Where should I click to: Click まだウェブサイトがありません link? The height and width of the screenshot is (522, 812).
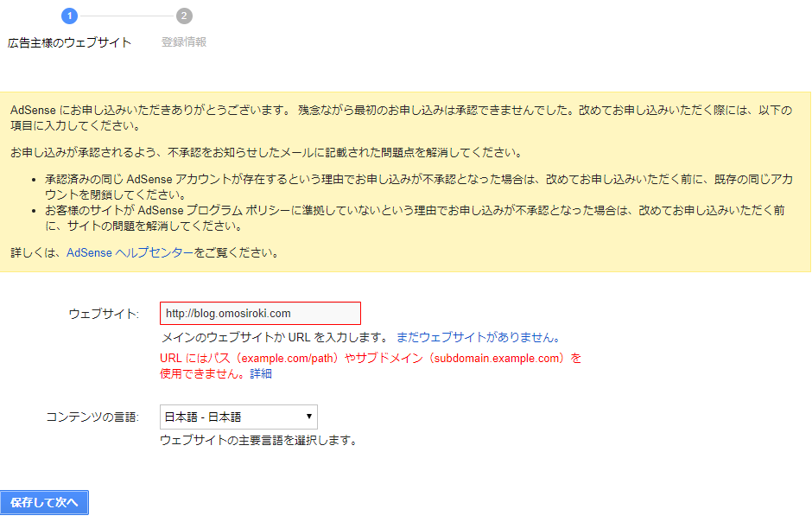478,338
